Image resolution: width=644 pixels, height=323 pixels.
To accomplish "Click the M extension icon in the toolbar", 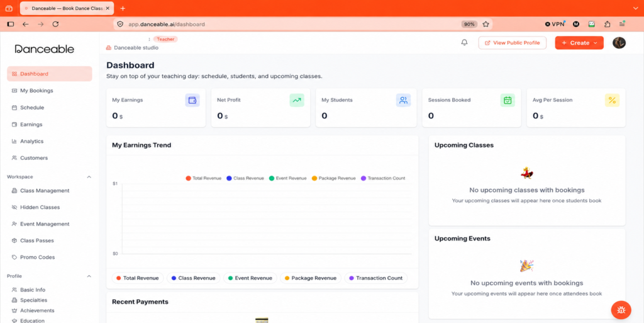I will [x=576, y=25].
